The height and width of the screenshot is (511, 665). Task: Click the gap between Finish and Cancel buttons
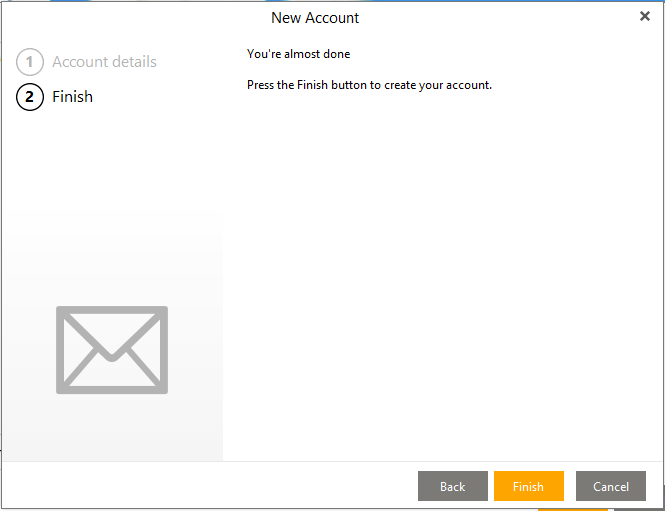pyautogui.click(x=570, y=486)
